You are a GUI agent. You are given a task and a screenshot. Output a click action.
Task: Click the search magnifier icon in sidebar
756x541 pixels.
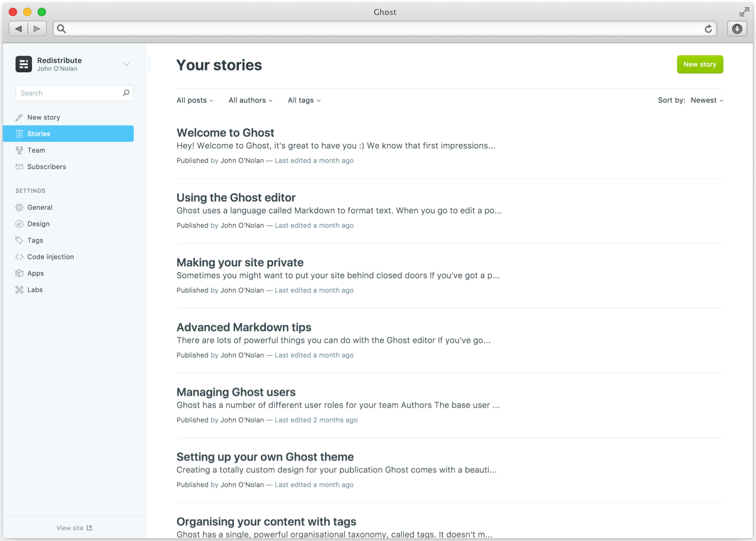pos(126,93)
